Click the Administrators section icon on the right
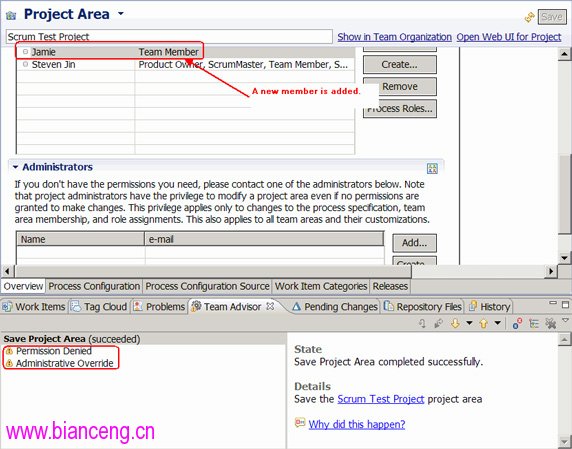This screenshot has height=449, width=572. [432, 168]
